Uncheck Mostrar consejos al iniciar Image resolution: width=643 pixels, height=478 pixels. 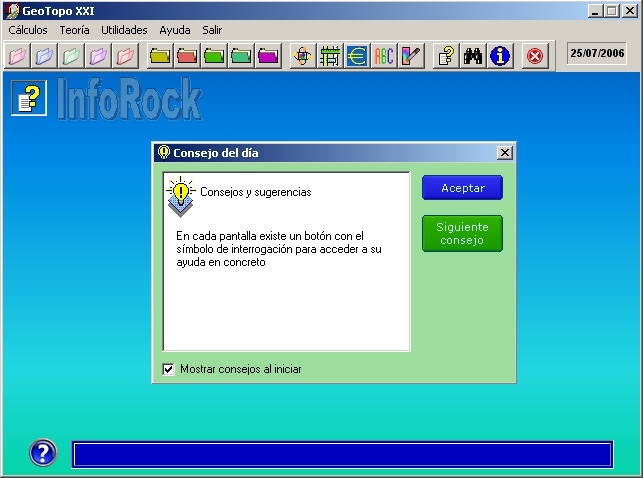[x=168, y=369]
